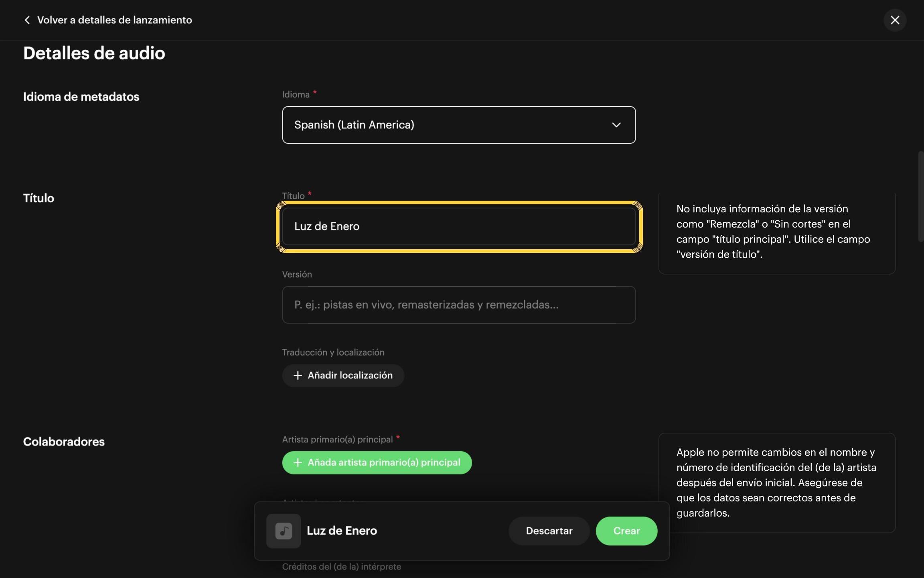Discard changes with Descartar
Viewport: 924px width, 578px height.
pyautogui.click(x=549, y=531)
